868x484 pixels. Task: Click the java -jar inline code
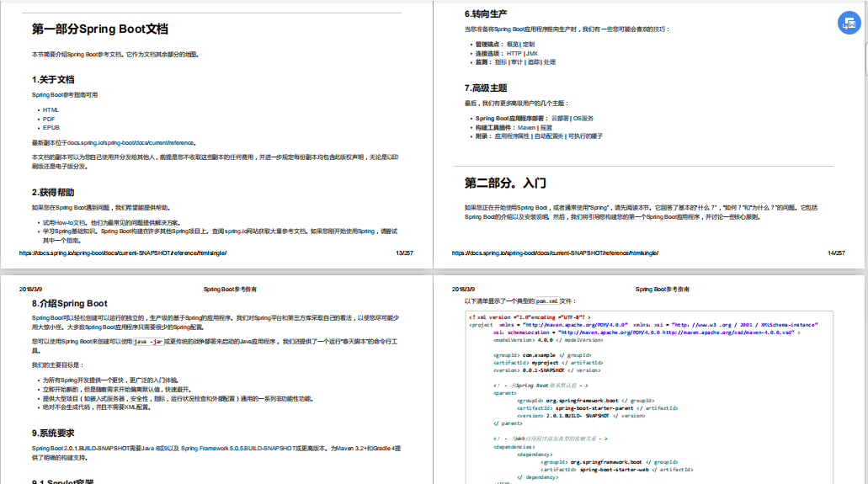pos(148,342)
